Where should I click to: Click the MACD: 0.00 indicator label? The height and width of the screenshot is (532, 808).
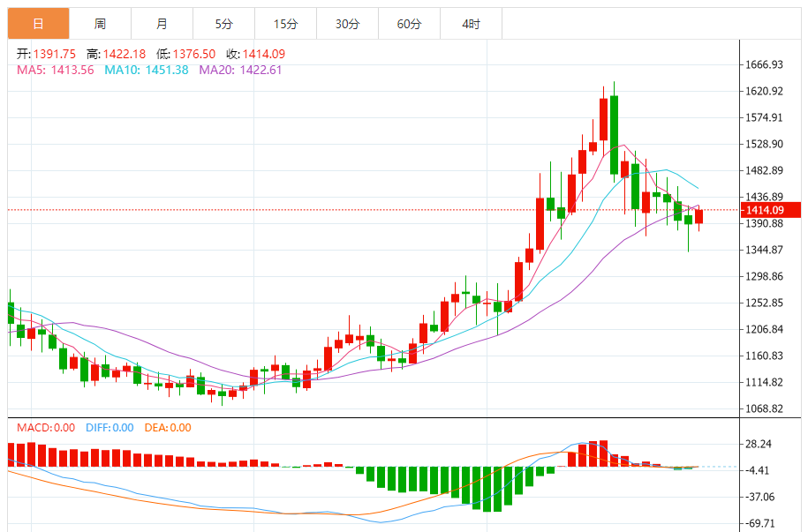[46, 428]
